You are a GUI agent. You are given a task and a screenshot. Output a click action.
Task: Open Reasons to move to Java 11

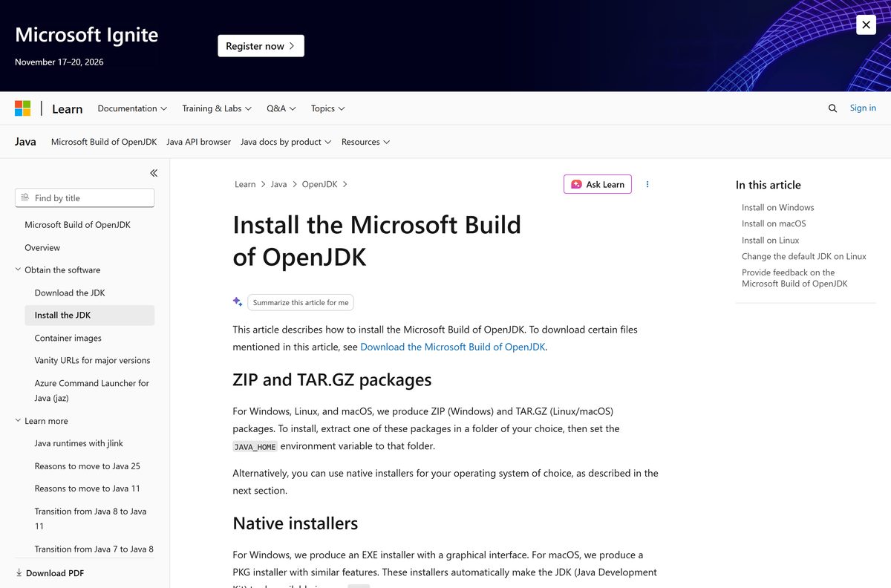click(87, 489)
